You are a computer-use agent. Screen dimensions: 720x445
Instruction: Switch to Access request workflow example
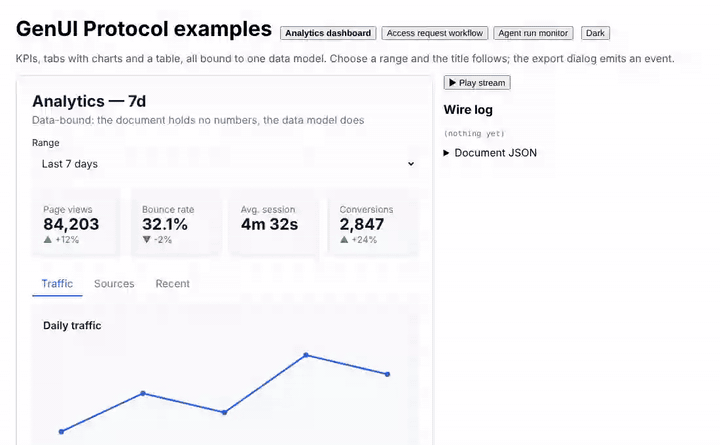pos(434,33)
